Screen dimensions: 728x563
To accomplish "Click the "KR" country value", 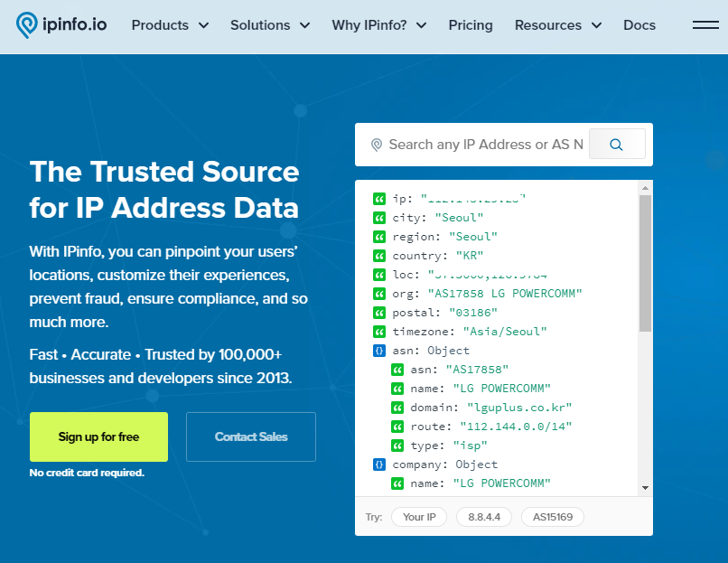I will coord(470,256).
